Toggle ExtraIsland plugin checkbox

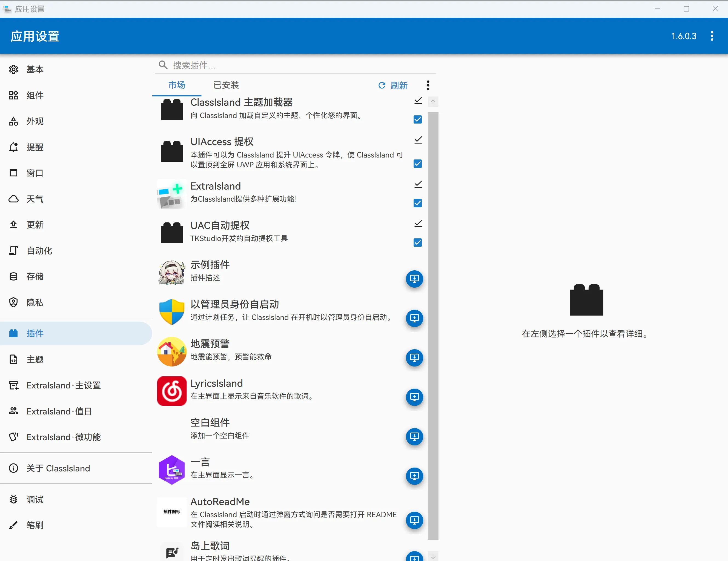pyautogui.click(x=418, y=203)
